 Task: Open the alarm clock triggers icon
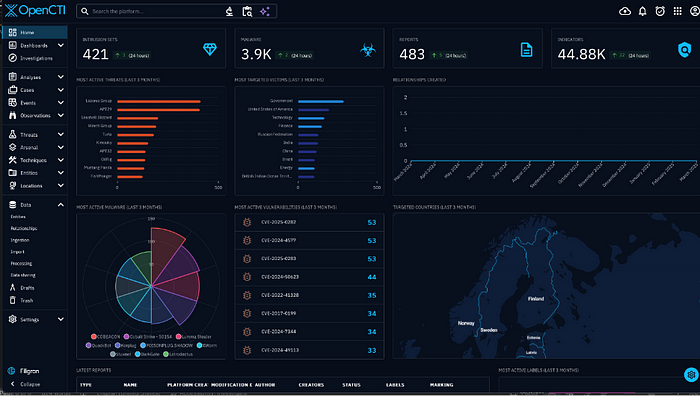pos(660,11)
